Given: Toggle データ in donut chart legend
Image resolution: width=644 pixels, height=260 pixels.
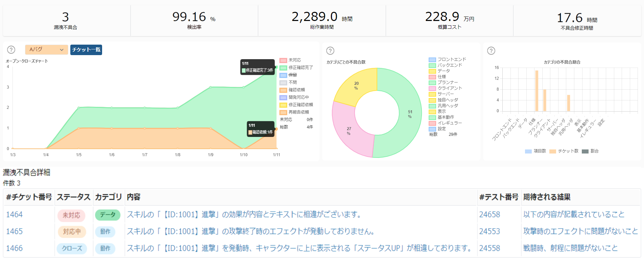Looking at the screenshot, I should click(439, 71).
